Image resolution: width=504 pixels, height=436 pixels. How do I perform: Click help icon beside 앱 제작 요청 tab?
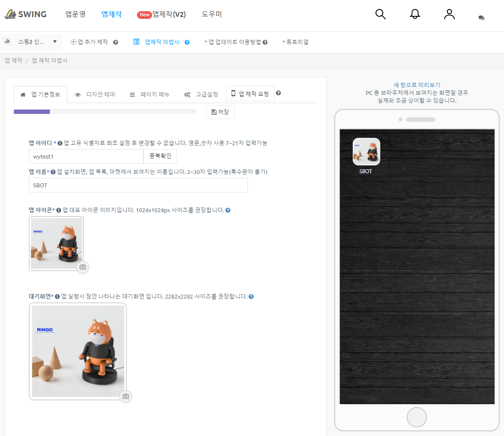pos(278,93)
